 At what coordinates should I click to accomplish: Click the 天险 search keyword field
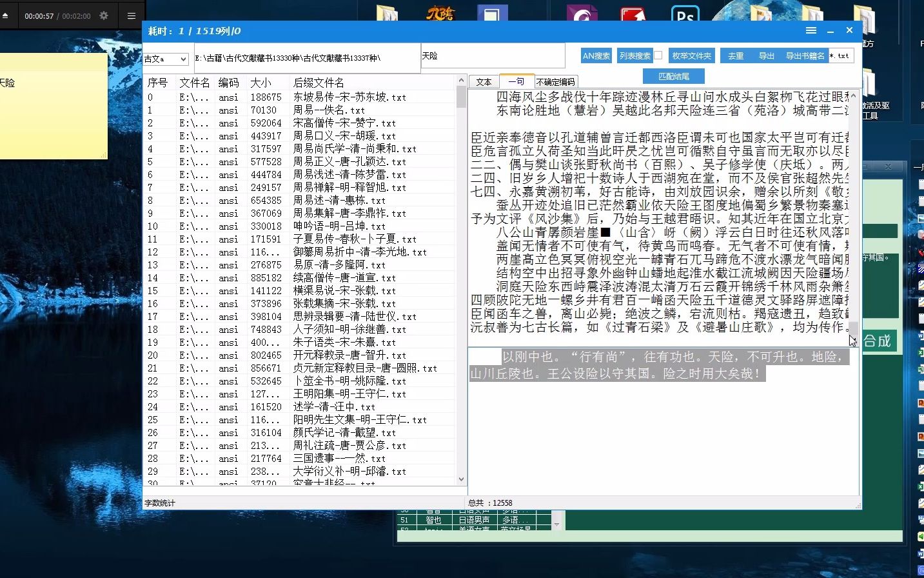coord(493,57)
